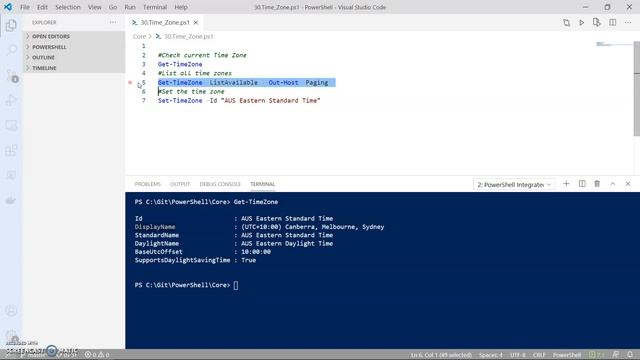640x360 pixels.
Task: Click the terminal prompt input line
Action: pos(186,285)
